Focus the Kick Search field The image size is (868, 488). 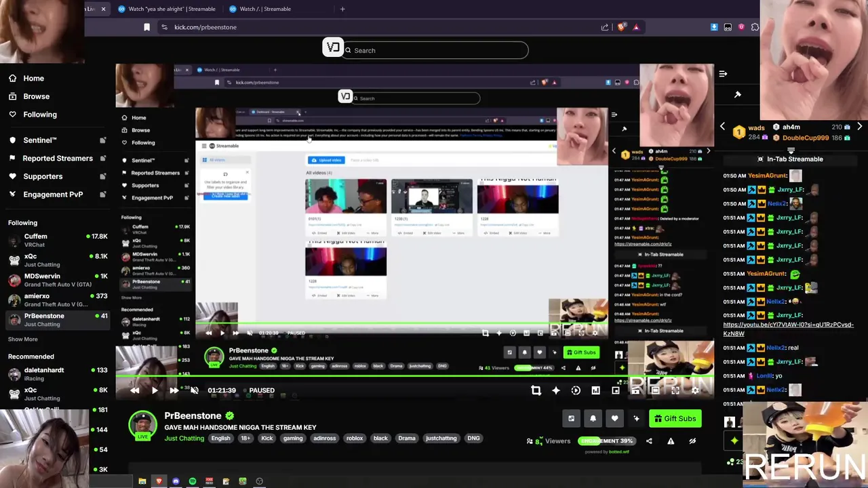pos(435,50)
